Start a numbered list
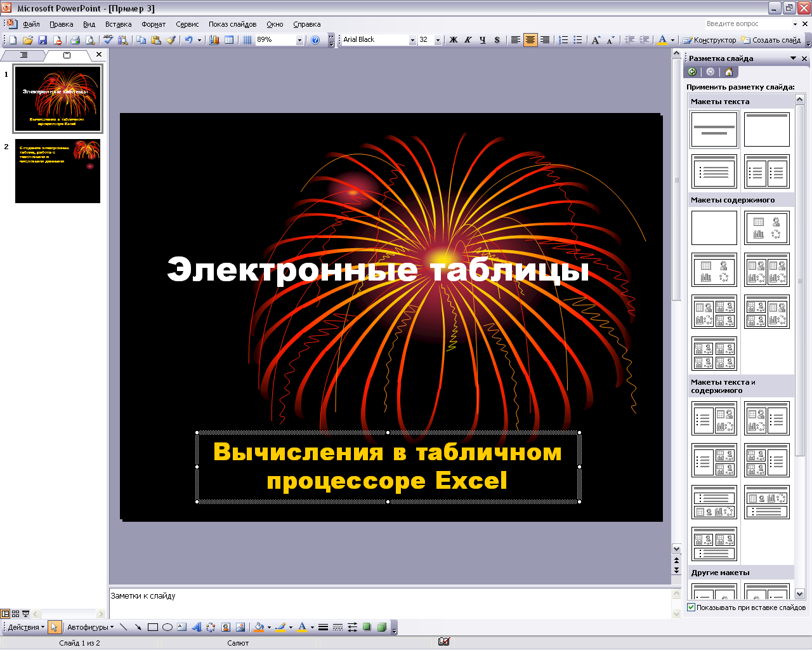The image size is (812, 650). tap(563, 40)
